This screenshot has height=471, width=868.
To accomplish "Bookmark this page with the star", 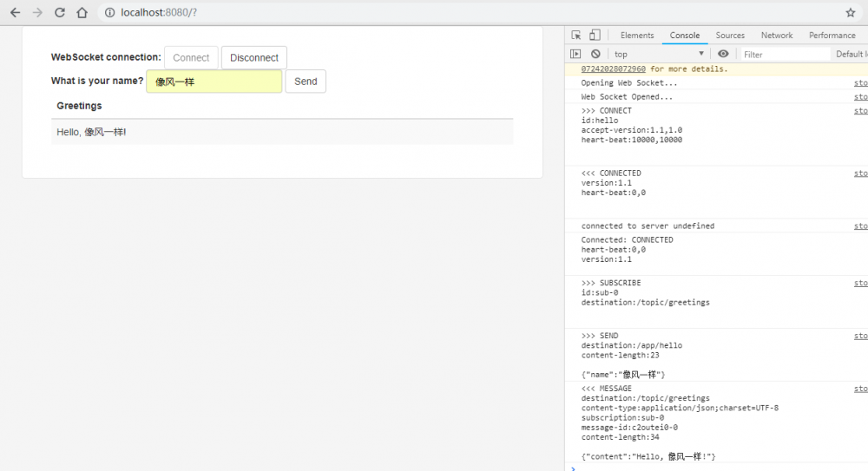I will coord(851,13).
